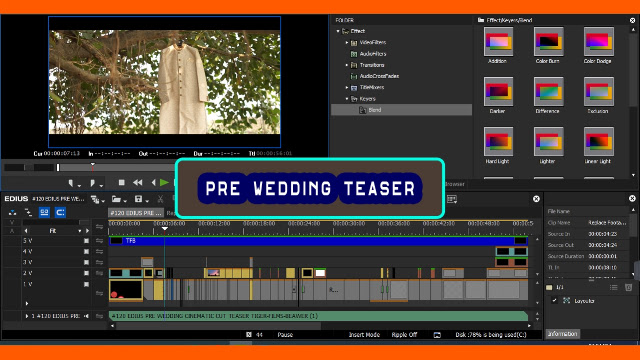Click the monitor icon in the status bar
Image resolution: width=640 pixels, height=360 pixels.
tap(437, 335)
